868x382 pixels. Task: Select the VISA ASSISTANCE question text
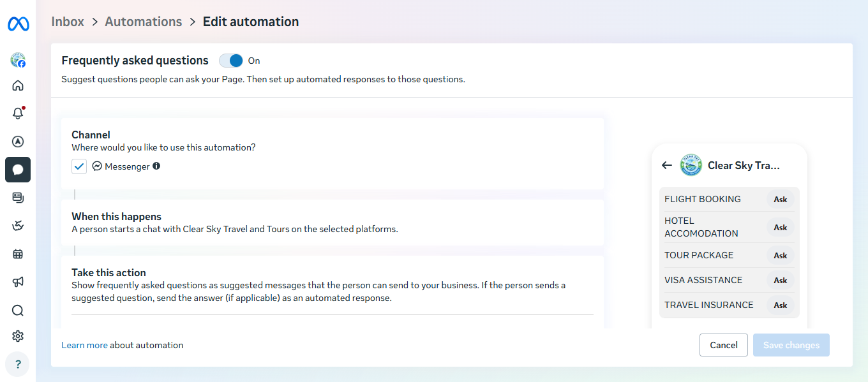coord(703,280)
